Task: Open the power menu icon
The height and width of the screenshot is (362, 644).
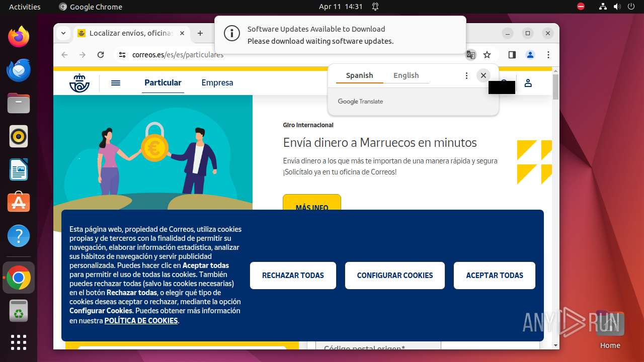Action: click(x=631, y=7)
